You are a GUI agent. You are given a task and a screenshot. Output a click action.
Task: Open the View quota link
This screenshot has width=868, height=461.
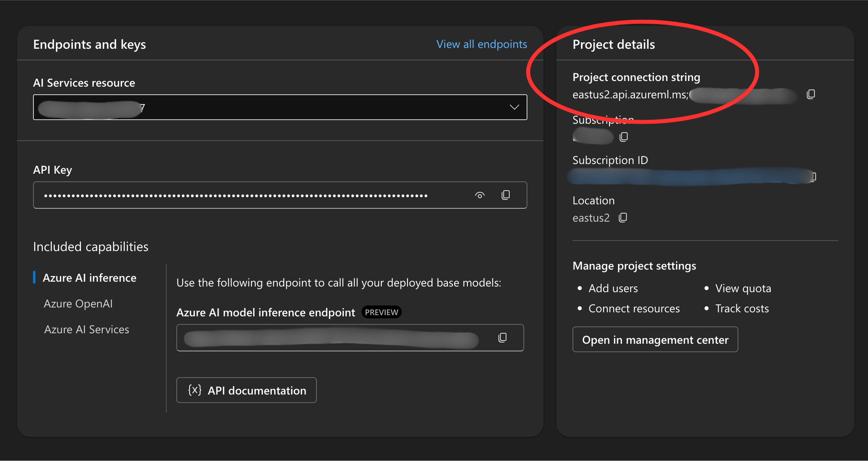pyautogui.click(x=743, y=289)
